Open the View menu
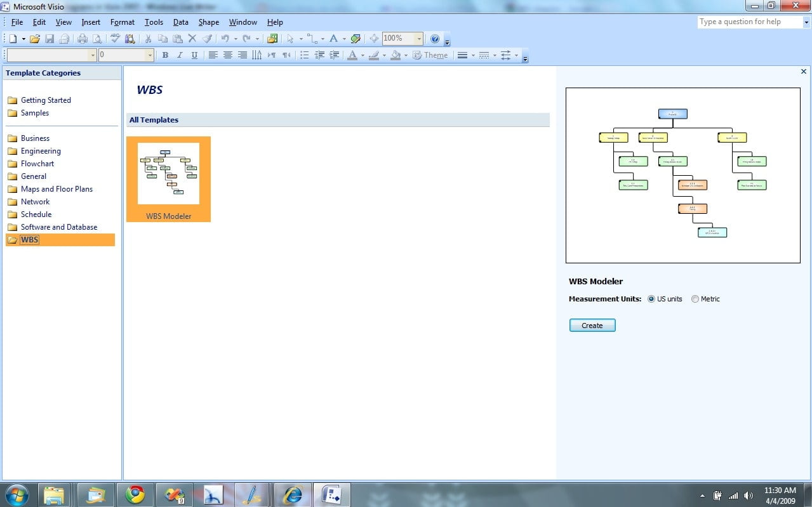The width and height of the screenshot is (812, 507). (x=63, y=22)
